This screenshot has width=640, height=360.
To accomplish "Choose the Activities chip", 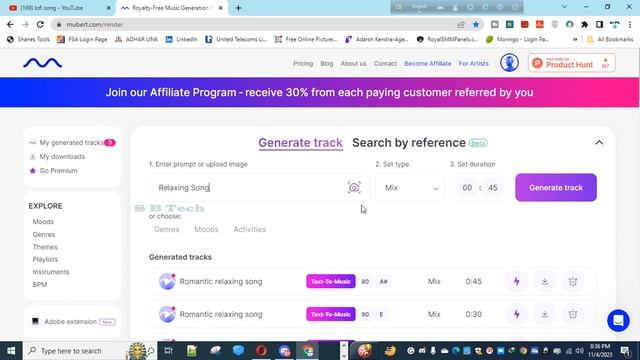I will click(x=249, y=229).
